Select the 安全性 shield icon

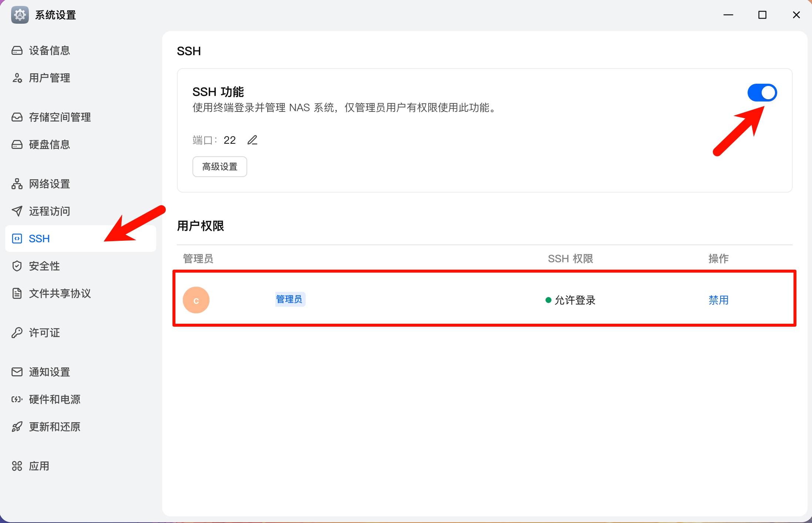click(17, 266)
